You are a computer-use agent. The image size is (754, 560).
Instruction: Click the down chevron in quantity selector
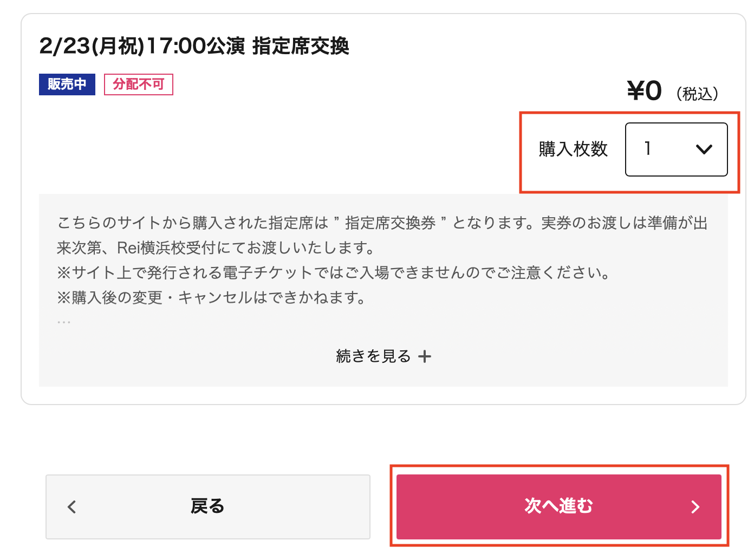tap(704, 149)
